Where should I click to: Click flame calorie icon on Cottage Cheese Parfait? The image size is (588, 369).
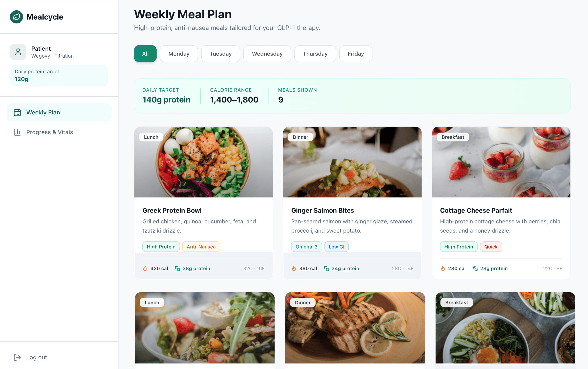[x=443, y=268]
